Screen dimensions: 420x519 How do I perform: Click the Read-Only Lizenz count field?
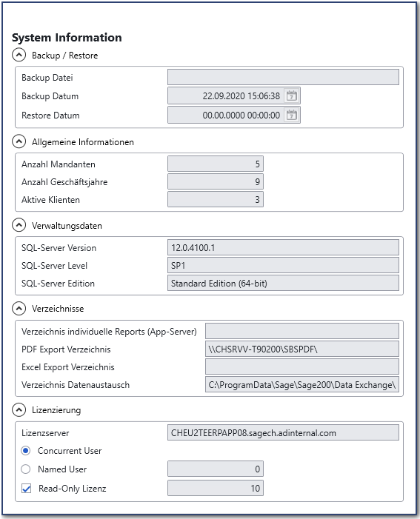coord(216,488)
